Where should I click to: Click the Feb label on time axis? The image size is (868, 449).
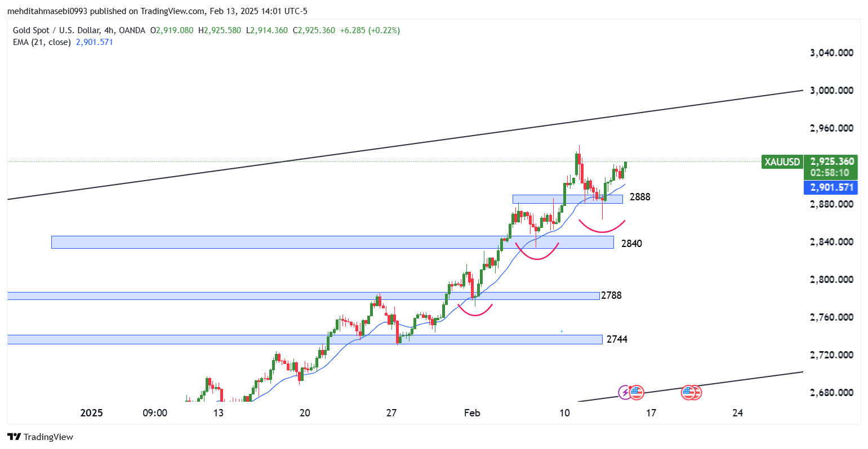click(472, 413)
